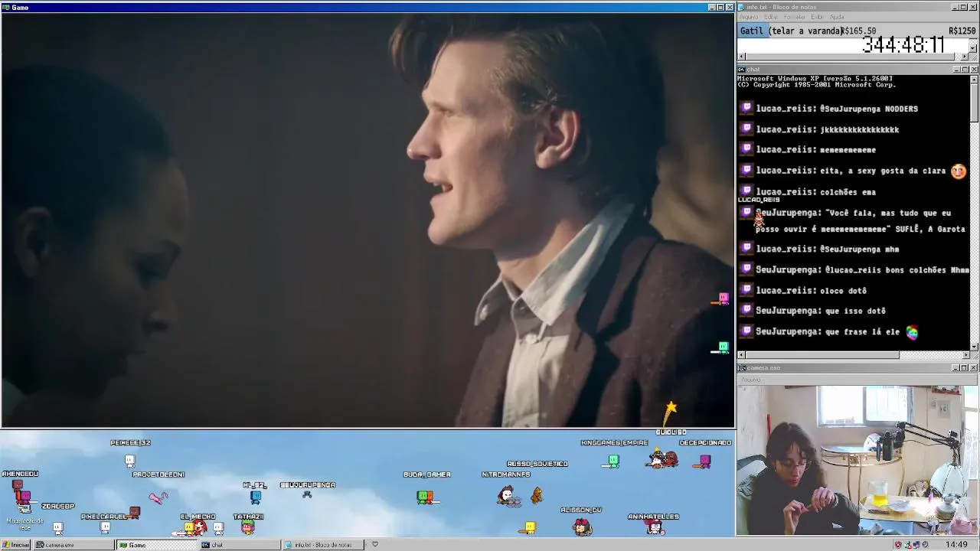Click the 'R$1250' value in notepad

pos(962,31)
